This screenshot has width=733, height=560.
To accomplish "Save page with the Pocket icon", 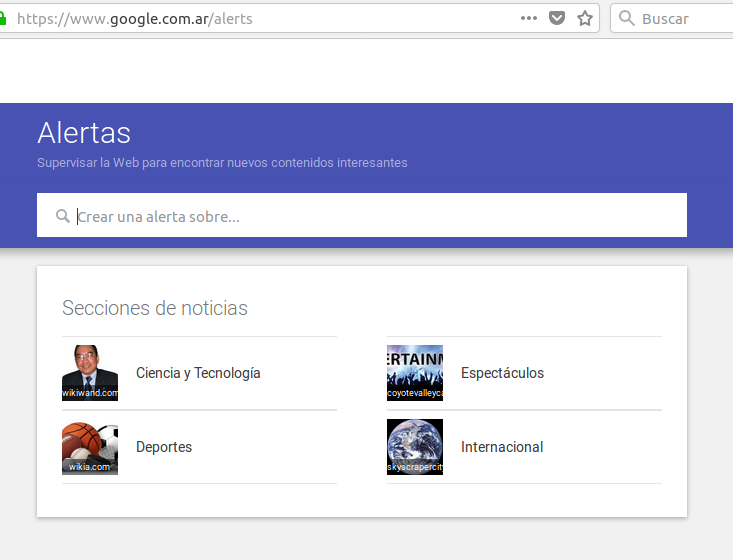I will (558, 18).
